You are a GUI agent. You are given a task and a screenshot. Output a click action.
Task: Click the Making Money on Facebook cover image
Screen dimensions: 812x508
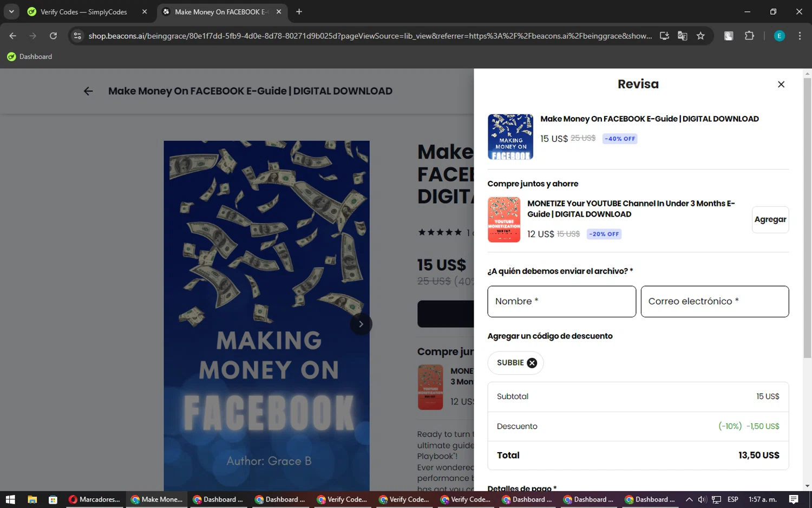tap(266, 316)
